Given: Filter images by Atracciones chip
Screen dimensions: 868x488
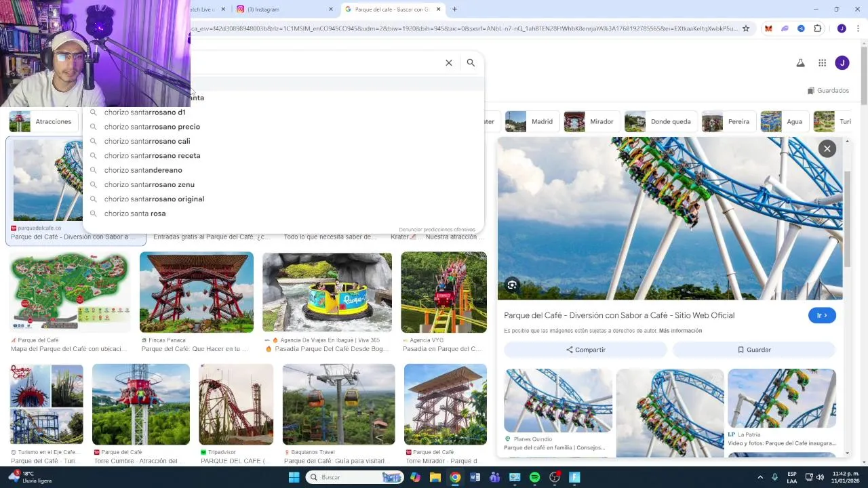Looking at the screenshot, I should pos(43,121).
